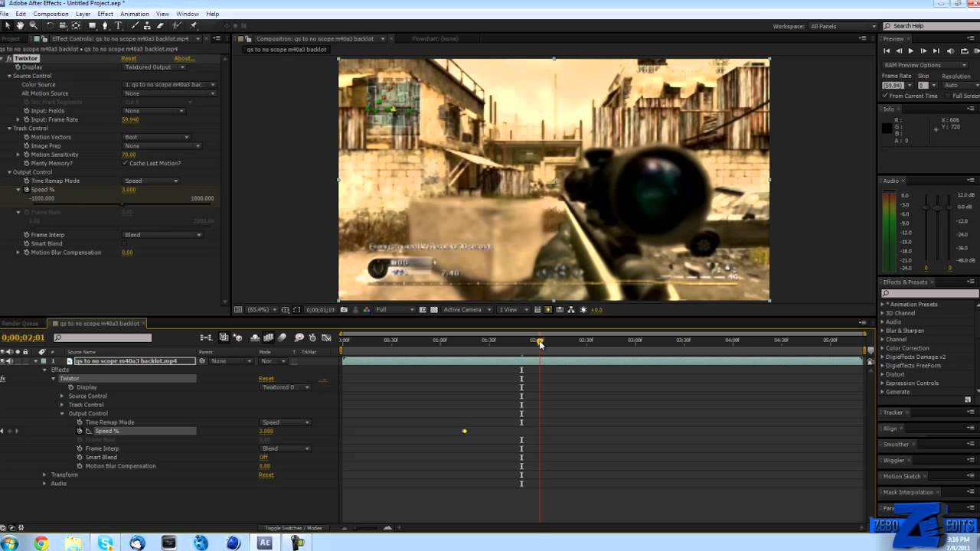This screenshot has width=980, height=551.
Task: Expand Source Control group in timeline
Action: coord(62,396)
